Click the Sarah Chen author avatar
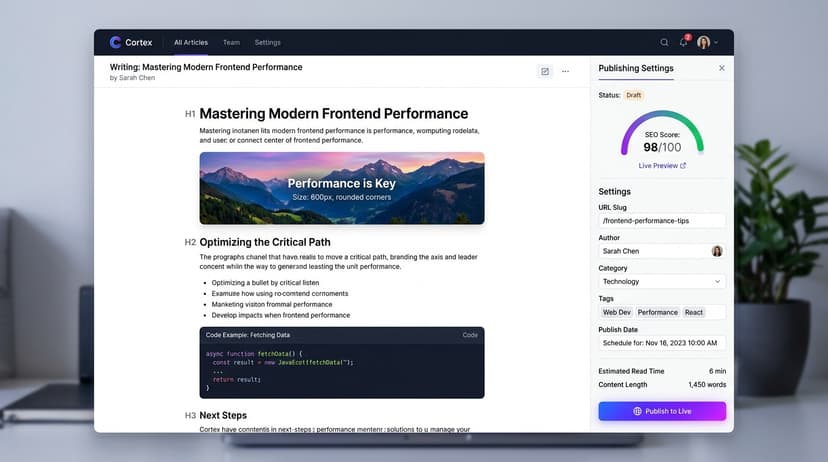The width and height of the screenshot is (828, 462). (x=717, y=251)
